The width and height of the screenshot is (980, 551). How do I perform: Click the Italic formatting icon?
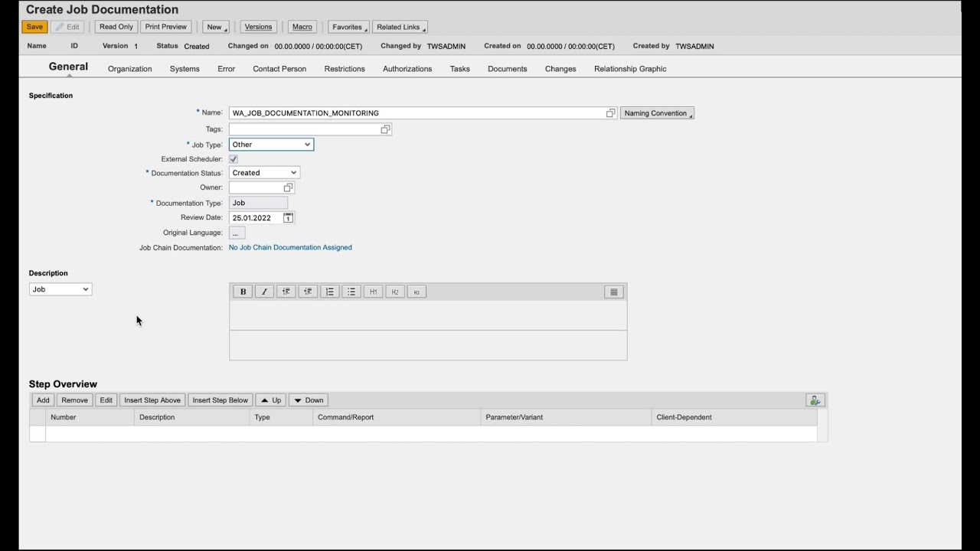(264, 292)
